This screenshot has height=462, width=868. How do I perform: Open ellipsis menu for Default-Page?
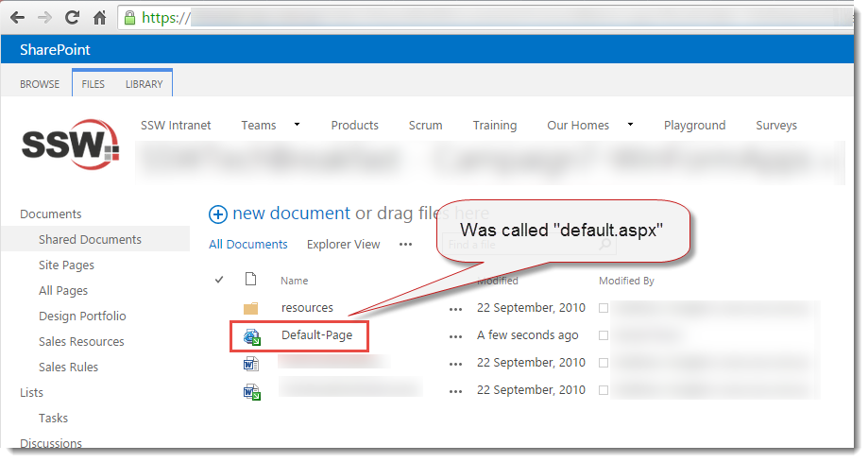pos(456,335)
